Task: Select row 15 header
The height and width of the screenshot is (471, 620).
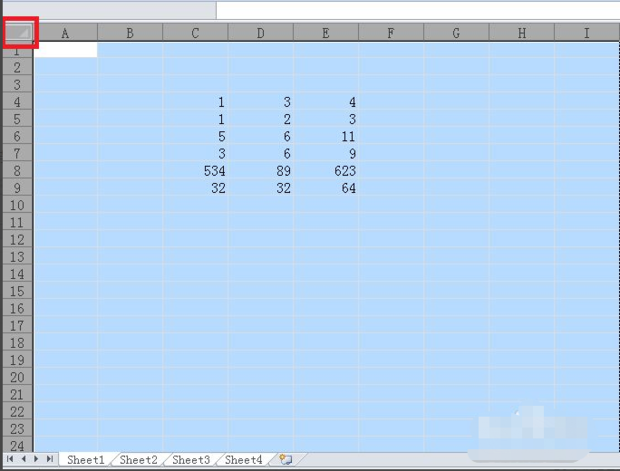Action: (x=17, y=291)
